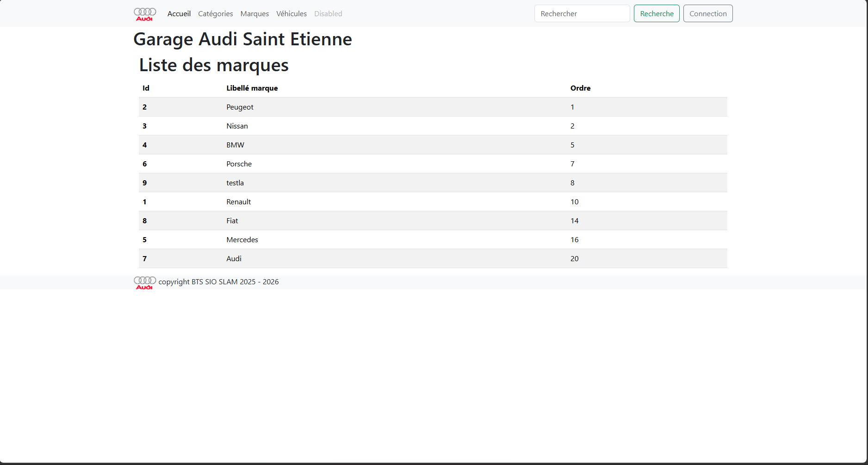Click Ordre value 16 in the Mercedes row

coord(574,240)
